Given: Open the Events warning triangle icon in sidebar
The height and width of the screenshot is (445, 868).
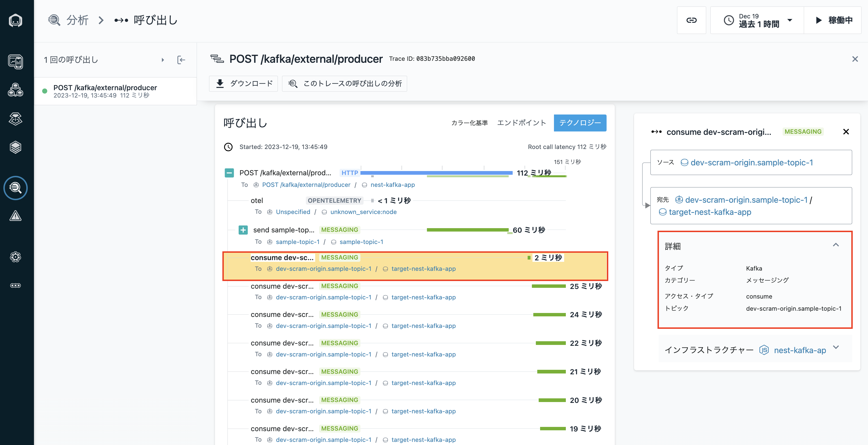Looking at the screenshot, I should tap(16, 216).
